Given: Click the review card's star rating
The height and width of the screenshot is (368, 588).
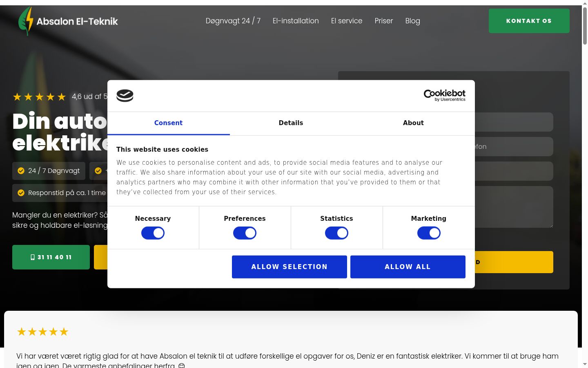Looking at the screenshot, I should [42, 332].
